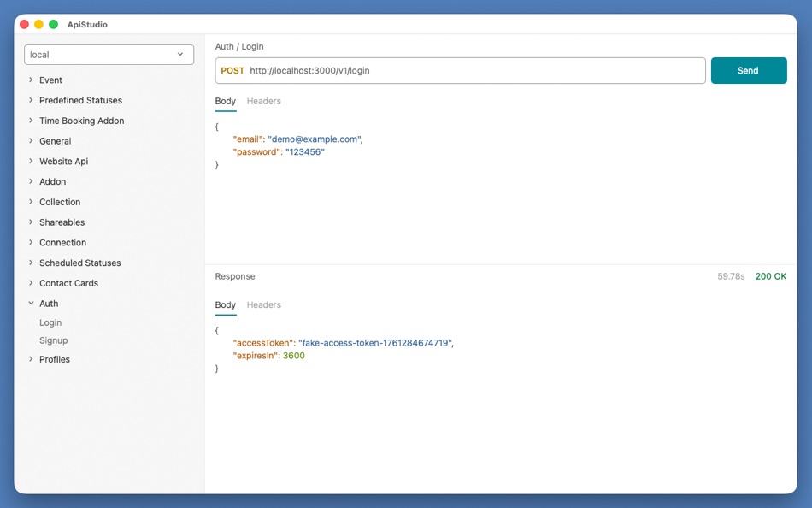812x508 pixels.
Task: Open the local environment dropdown
Action: point(109,55)
